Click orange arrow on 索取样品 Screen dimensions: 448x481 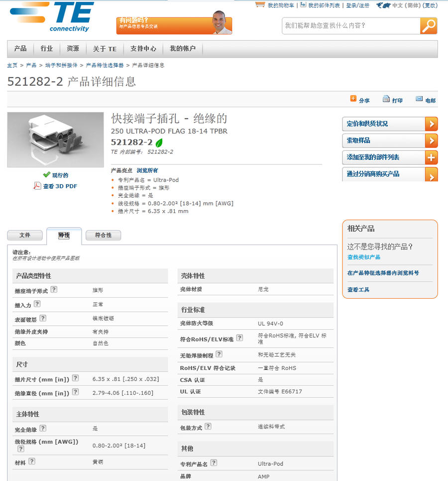pos(431,141)
